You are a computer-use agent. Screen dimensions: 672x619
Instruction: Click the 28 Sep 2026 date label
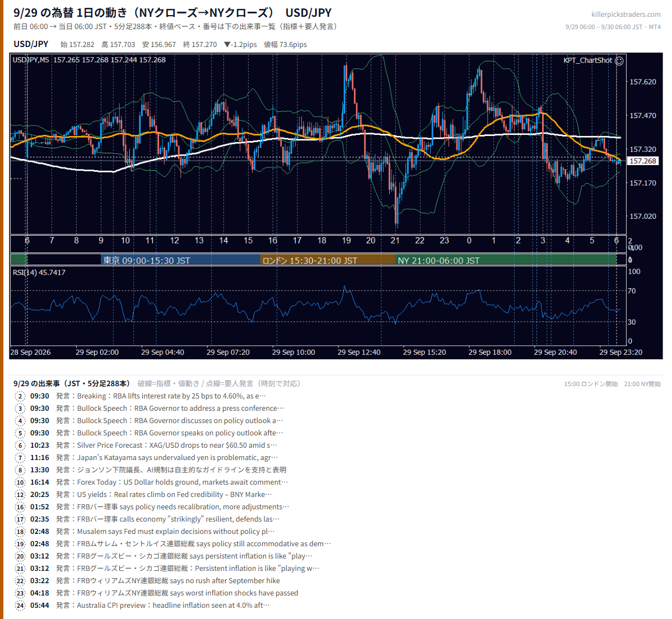point(30,352)
